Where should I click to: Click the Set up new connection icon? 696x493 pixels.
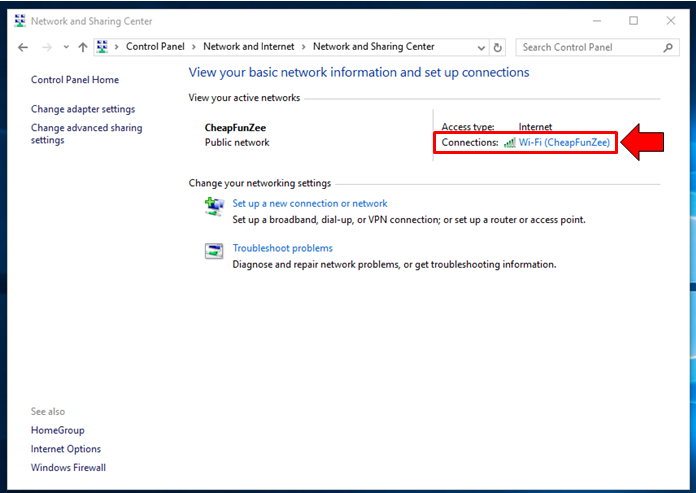coord(214,206)
